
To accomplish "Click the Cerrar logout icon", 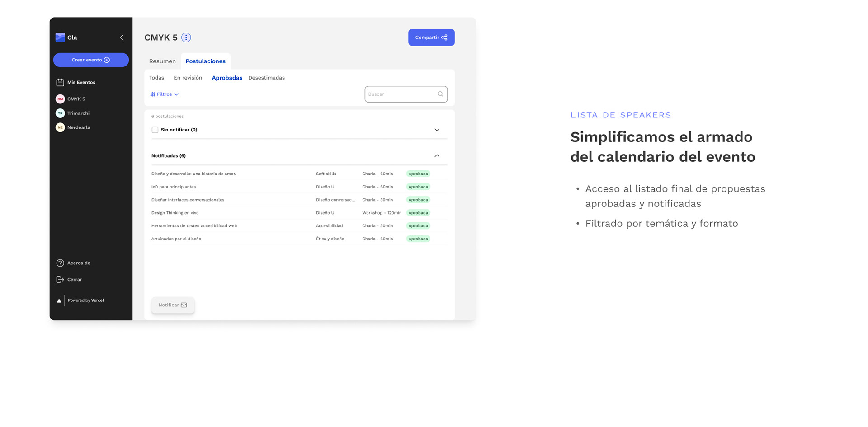I will 60,280.
